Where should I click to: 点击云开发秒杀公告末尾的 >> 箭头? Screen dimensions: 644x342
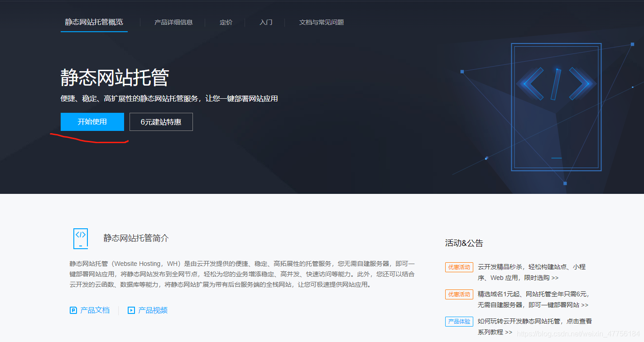[555, 277]
